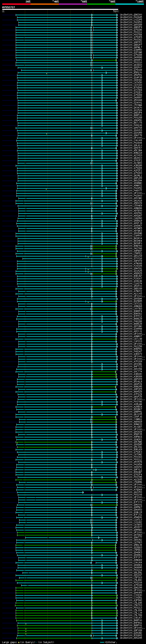Viewport: 146px width, 644px height.
Task: Click hit name UniRef100_O49997
Action: (x=131, y=98)
